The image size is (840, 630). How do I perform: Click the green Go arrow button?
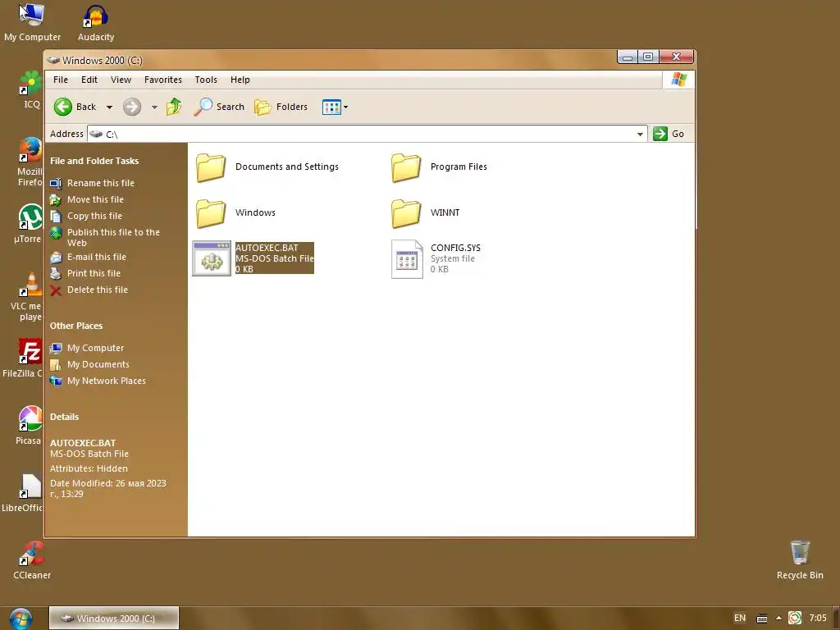click(x=660, y=134)
